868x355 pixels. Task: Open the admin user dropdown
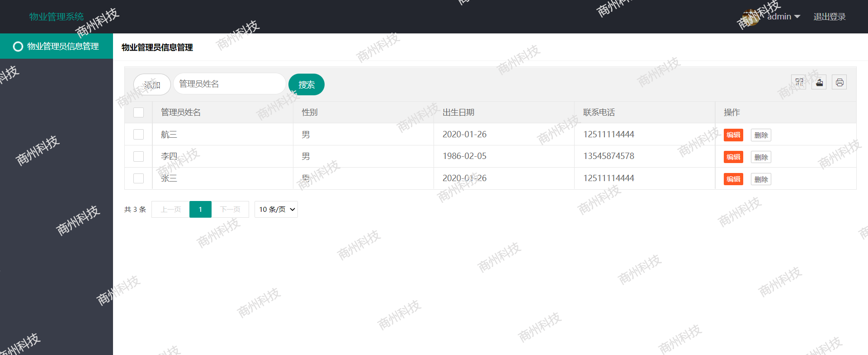click(x=783, y=17)
